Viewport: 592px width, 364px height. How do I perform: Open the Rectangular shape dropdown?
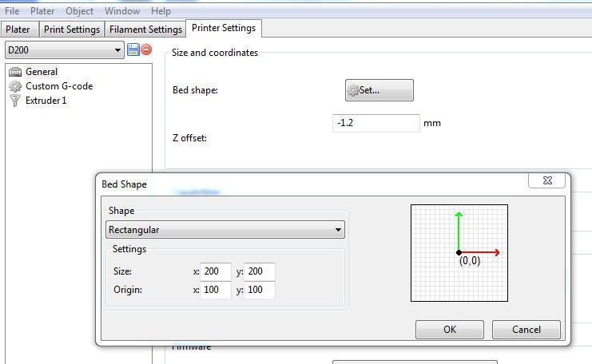point(225,230)
